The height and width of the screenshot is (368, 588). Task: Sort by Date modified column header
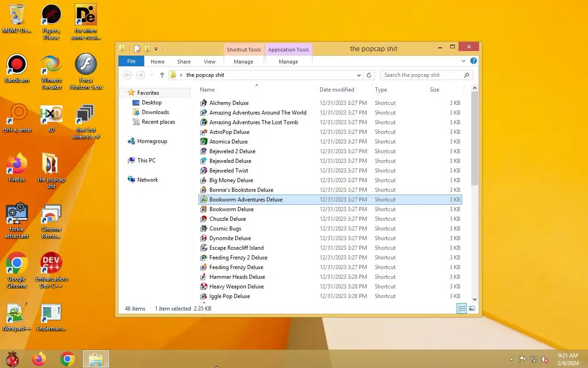[345, 90]
